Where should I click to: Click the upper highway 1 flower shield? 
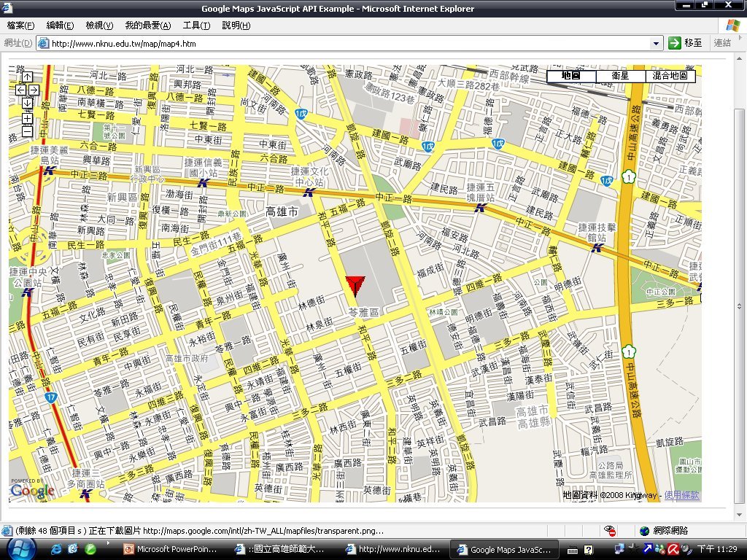[629, 177]
